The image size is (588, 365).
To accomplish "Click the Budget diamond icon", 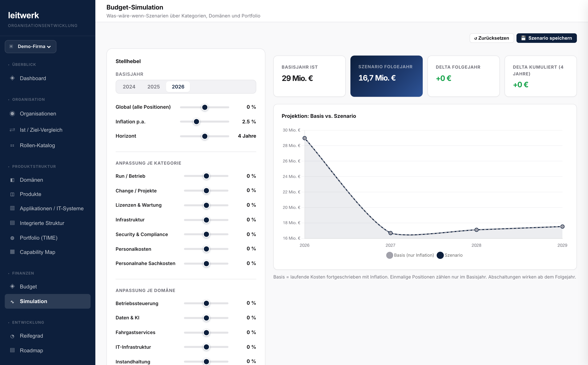I will pyautogui.click(x=12, y=286).
